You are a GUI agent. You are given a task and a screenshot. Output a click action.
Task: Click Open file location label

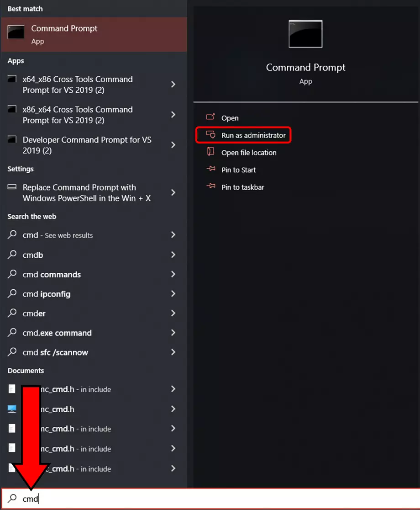(249, 153)
